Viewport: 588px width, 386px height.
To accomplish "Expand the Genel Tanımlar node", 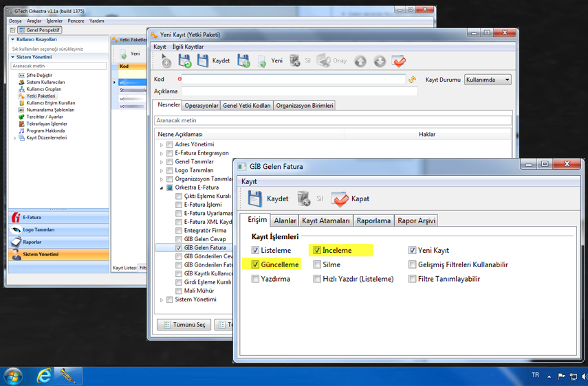I will (x=162, y=162).
